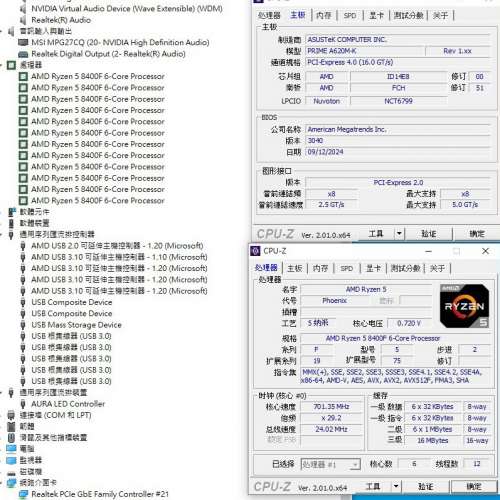Viewport: 500px width, 500px height.
Task: Click 验证 button in lower CPU-Z window
Action: [425, 486]
